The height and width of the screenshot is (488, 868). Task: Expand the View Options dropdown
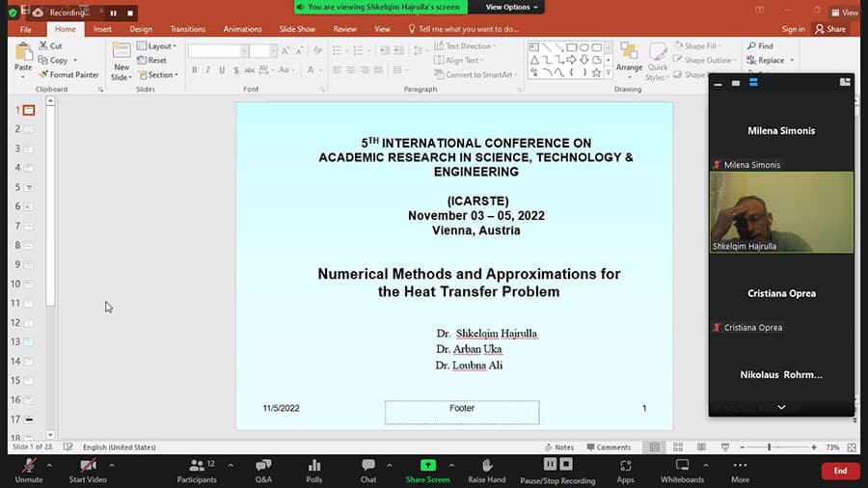click(x=511, y=7)
